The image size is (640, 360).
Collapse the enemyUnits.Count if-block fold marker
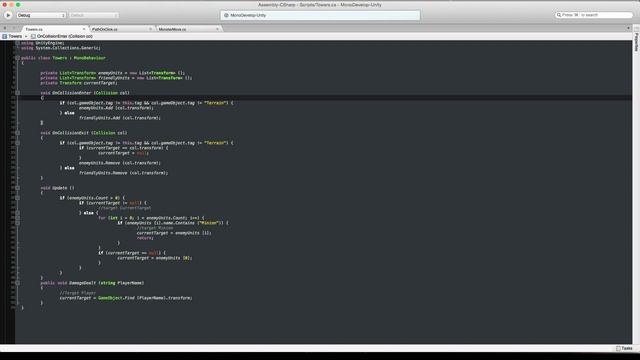coord(17,198)
